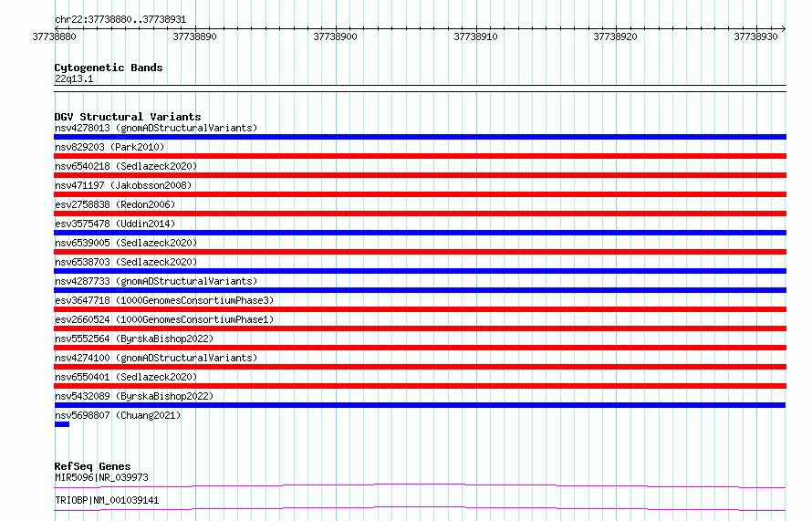Click the red bar for nsv471197
The height and width of the screenshot is (521, 812).
click(420, 194)
